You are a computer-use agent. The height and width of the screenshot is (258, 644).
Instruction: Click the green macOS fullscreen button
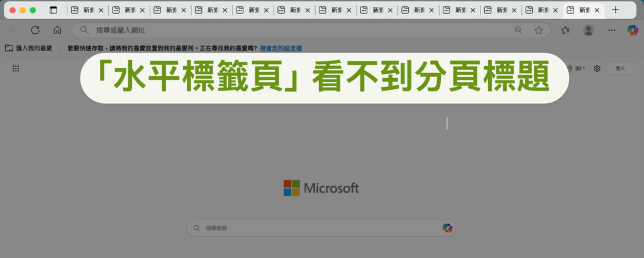click(x=33, y=10)
